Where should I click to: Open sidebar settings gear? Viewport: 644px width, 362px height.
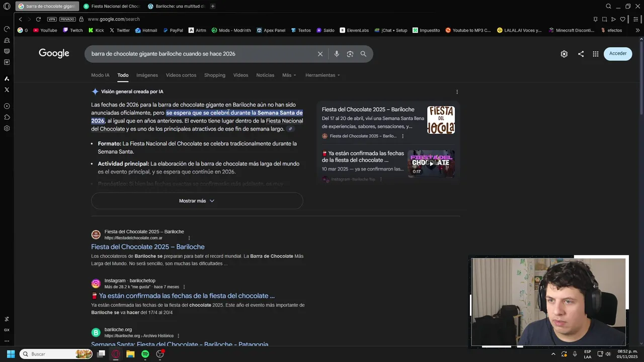tap(7, 128)
